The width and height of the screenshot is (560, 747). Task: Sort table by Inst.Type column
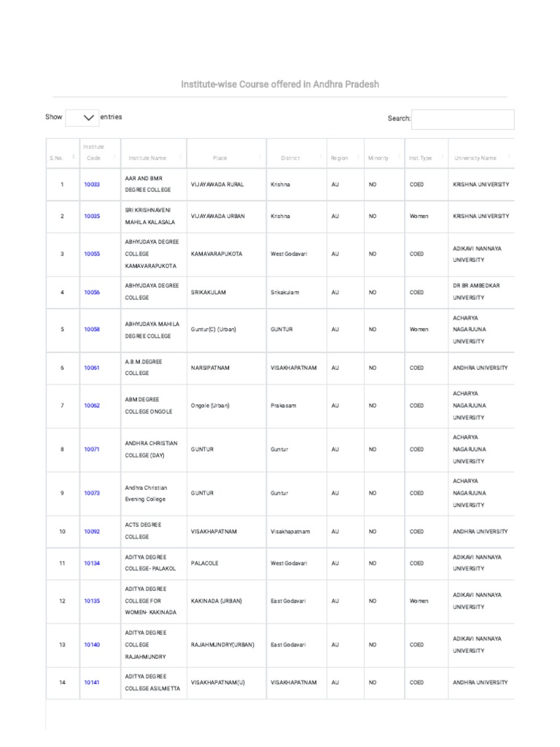coord(440,158)
